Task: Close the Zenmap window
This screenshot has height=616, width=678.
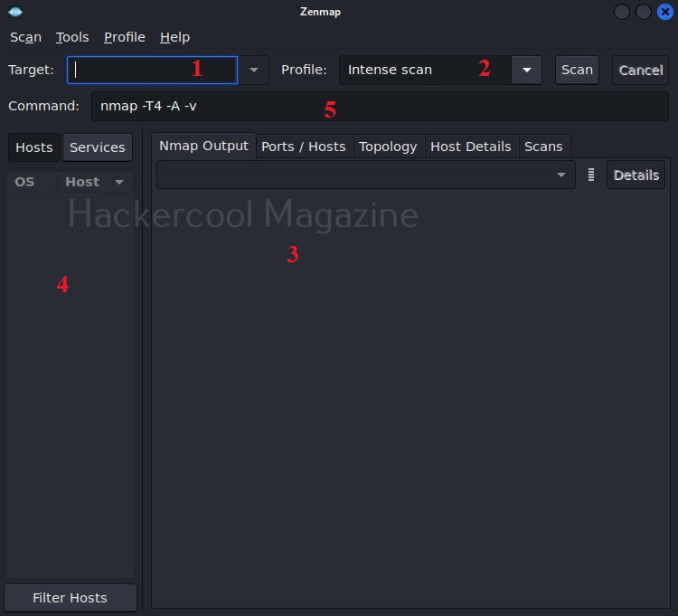Action: pyautogui.click(x=665, y=12)
